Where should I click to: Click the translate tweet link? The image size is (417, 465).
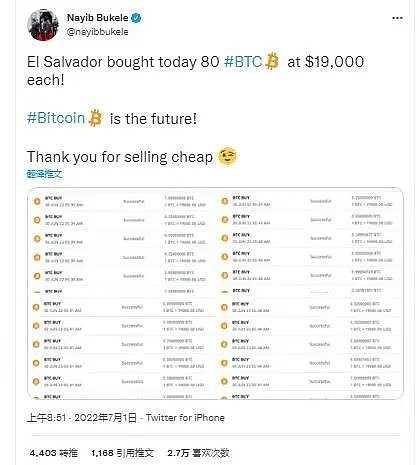[44, 174]
